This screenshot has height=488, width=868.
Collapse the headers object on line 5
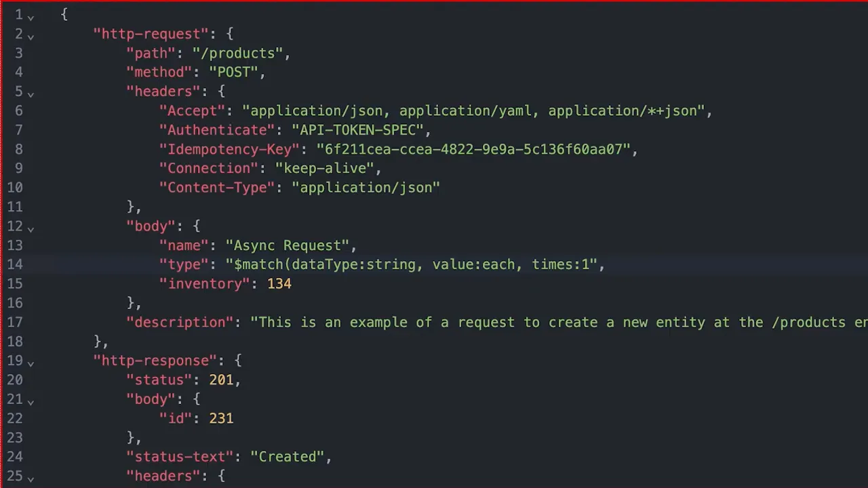pos(30,93)
